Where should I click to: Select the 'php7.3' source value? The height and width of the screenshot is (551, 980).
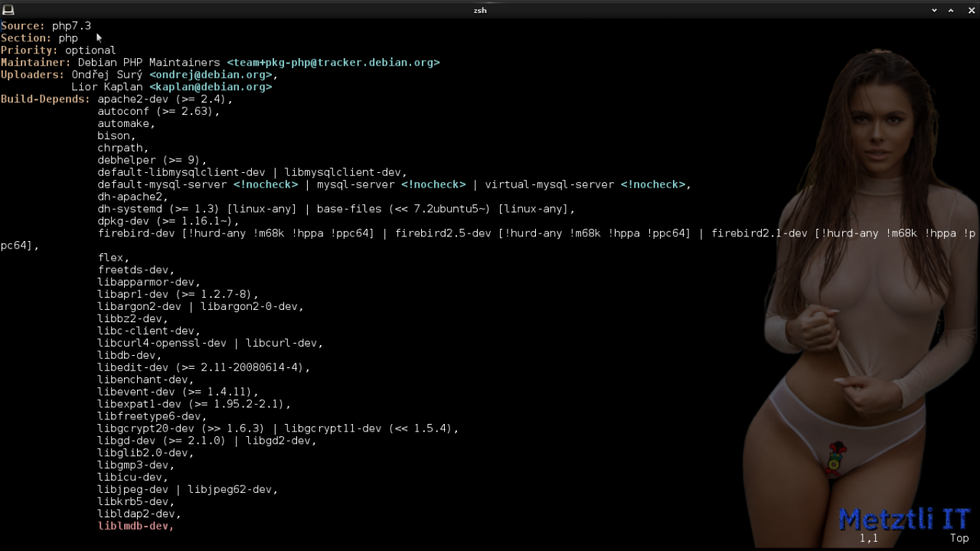(x=71, y=26)
